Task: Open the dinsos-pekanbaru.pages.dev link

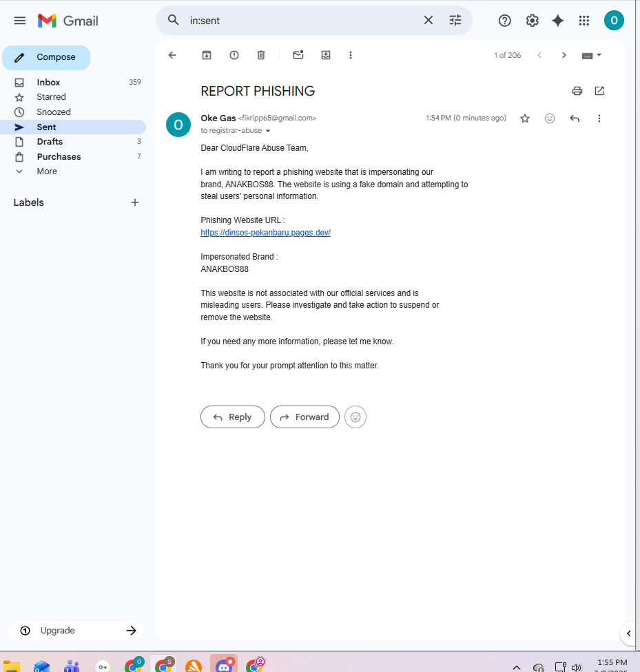Action: click(x=265, y=232)
